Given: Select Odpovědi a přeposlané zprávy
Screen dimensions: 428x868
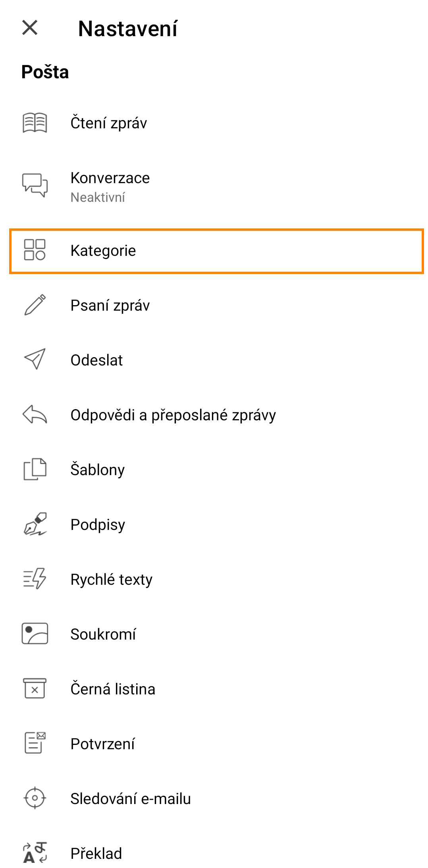Looking at the screenshot, I should 173,415.
